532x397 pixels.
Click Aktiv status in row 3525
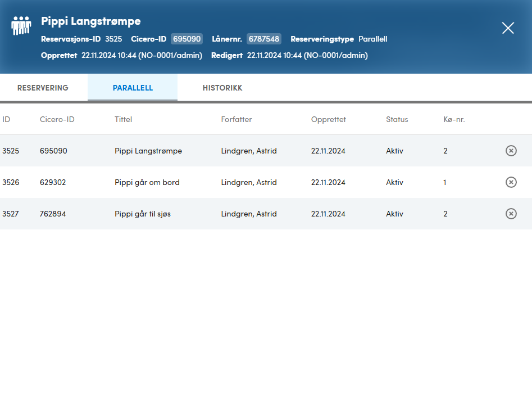coord(394,151)
